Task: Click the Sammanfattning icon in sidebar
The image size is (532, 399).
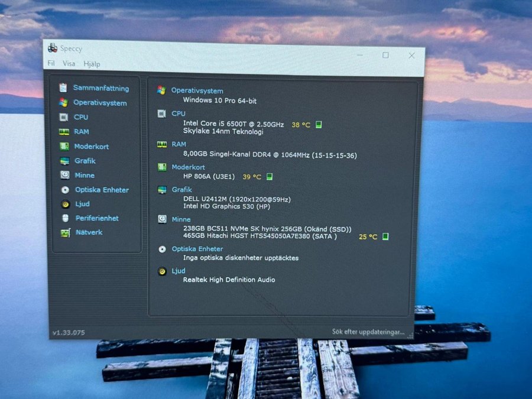Action: tap(63, 87)
